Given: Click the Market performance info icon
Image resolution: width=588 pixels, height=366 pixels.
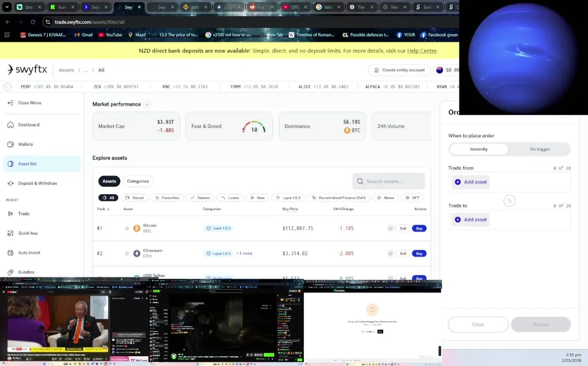Looking at the screenshot, I should (x=147, y=104).
